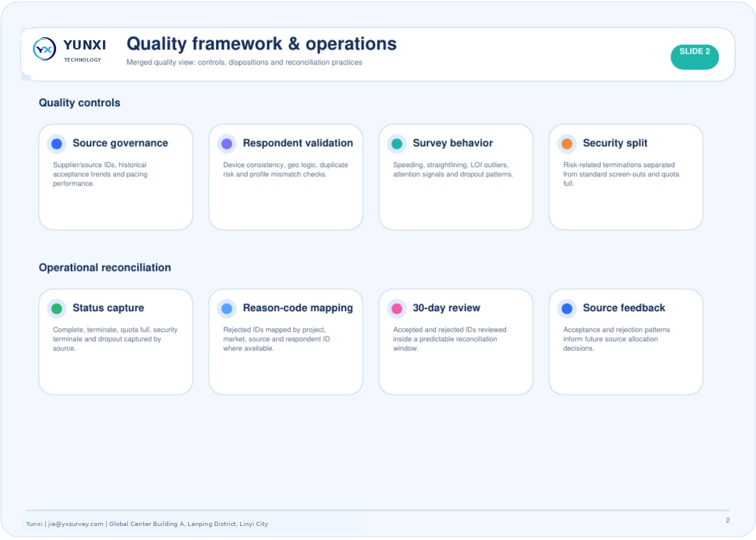Click the SLIDE 2 badge
Image resolution: width=756 pixels, height=540 pixels.
pyautogui.click(x=694, y=57)
